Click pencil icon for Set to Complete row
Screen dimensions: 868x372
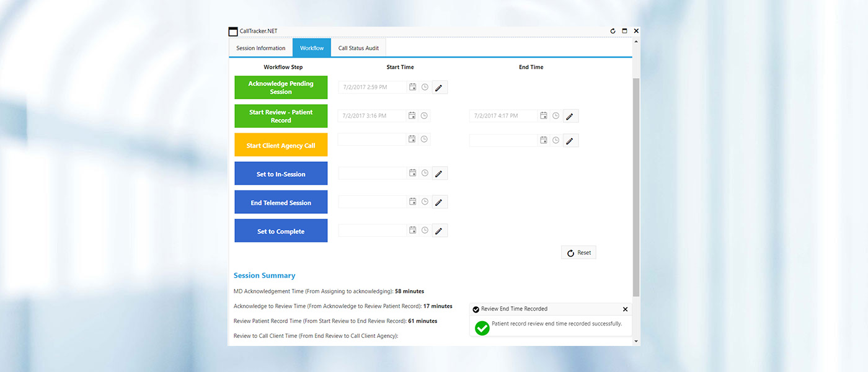point(439,231)
